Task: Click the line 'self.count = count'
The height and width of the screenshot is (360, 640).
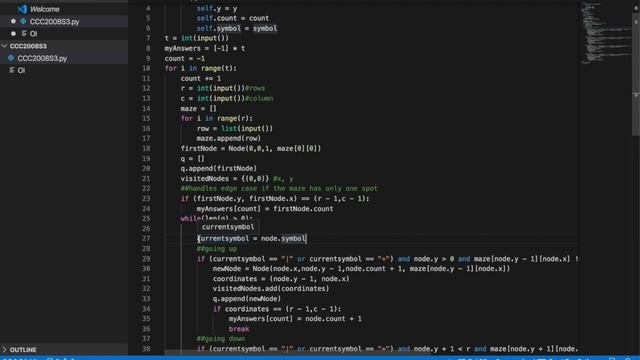Action: [233, 18]
